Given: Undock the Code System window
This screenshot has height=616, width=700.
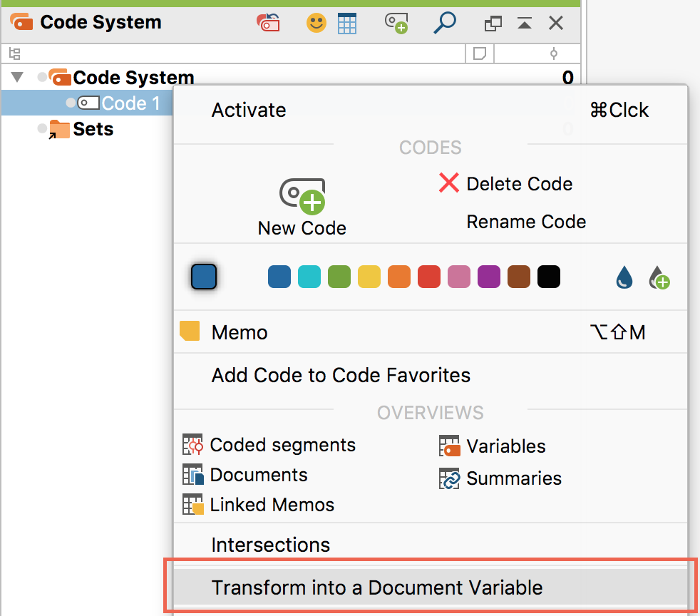Looking at the screenshot, I should coord(493,24).
